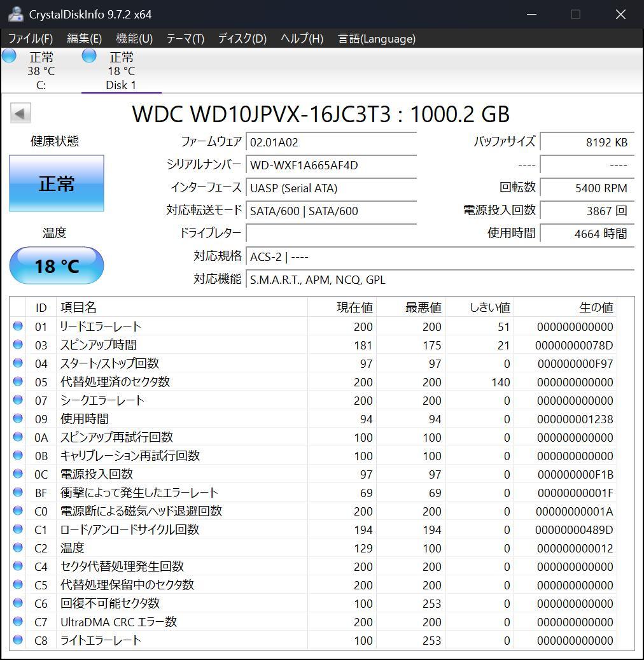Click status dot for ID 05 代替処理済のセクタ数
644x660 pixels.
[x=18, y=381]
